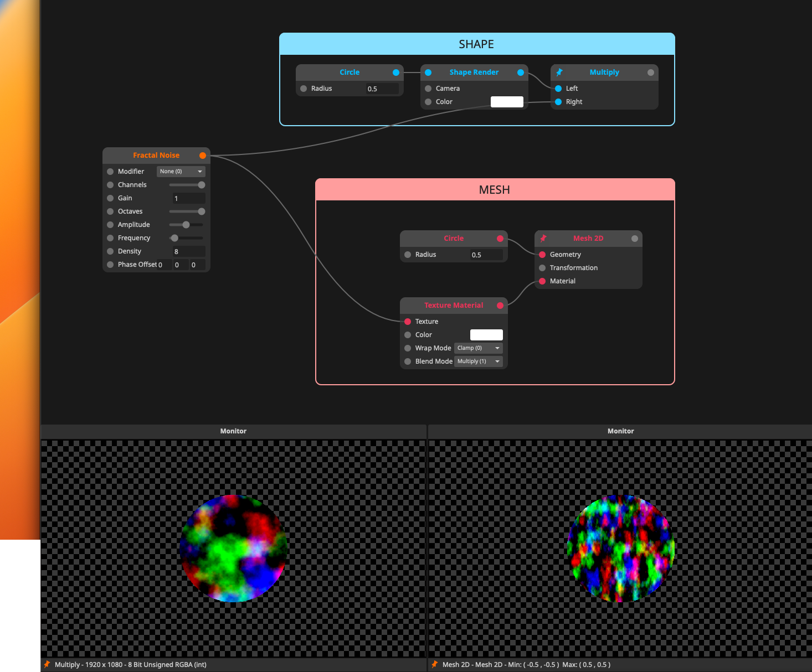Click the Texture Material output port
The width and height of the screenshot is (812, 672).
coord(500,306)
